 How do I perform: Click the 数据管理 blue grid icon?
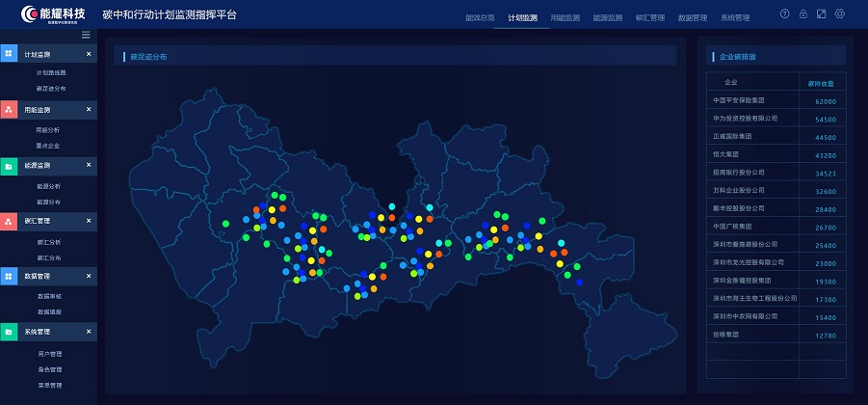tap(9, 276)
